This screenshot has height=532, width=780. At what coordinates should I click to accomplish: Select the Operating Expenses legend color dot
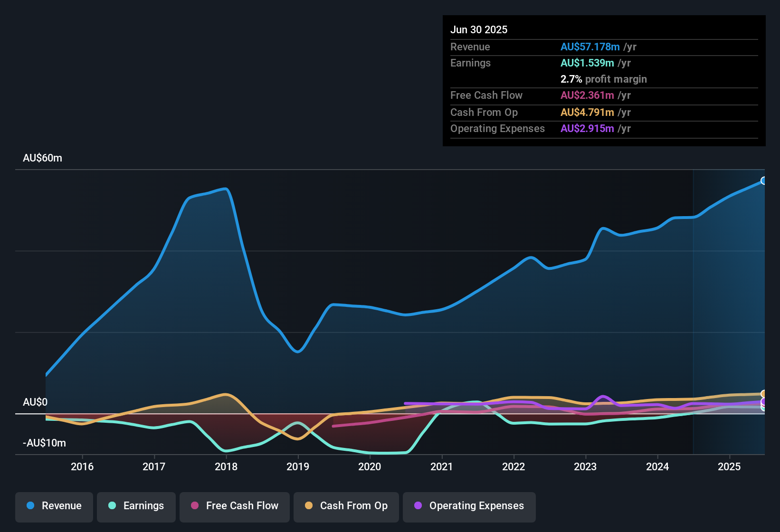[417, 506]
